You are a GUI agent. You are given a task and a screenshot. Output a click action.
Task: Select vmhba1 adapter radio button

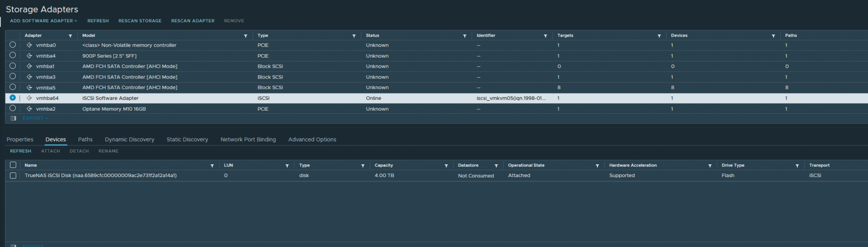click(13, 66)
